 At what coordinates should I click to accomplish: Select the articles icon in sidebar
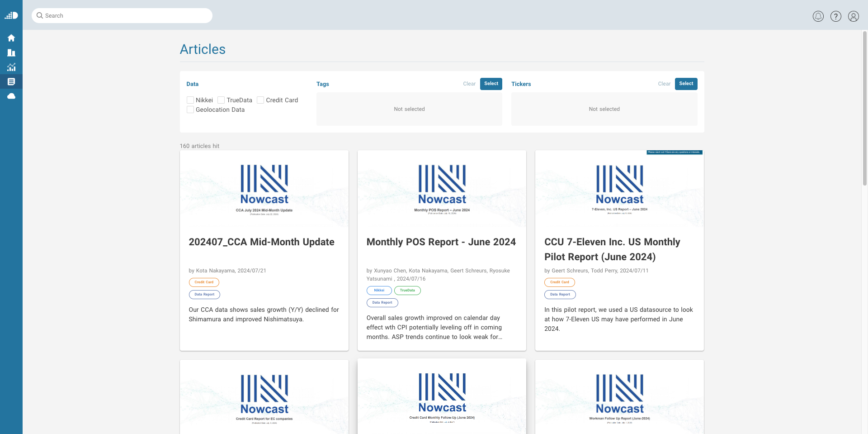11,81
